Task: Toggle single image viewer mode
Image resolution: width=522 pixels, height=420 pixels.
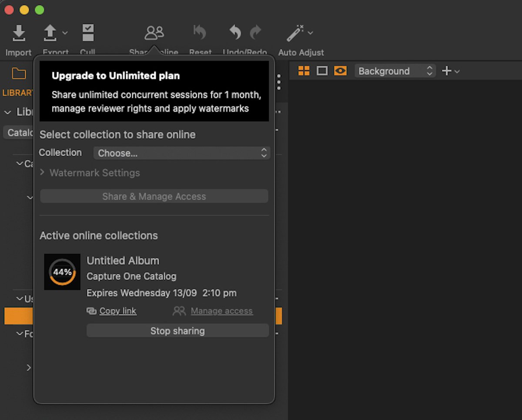Action: point(321,70)
